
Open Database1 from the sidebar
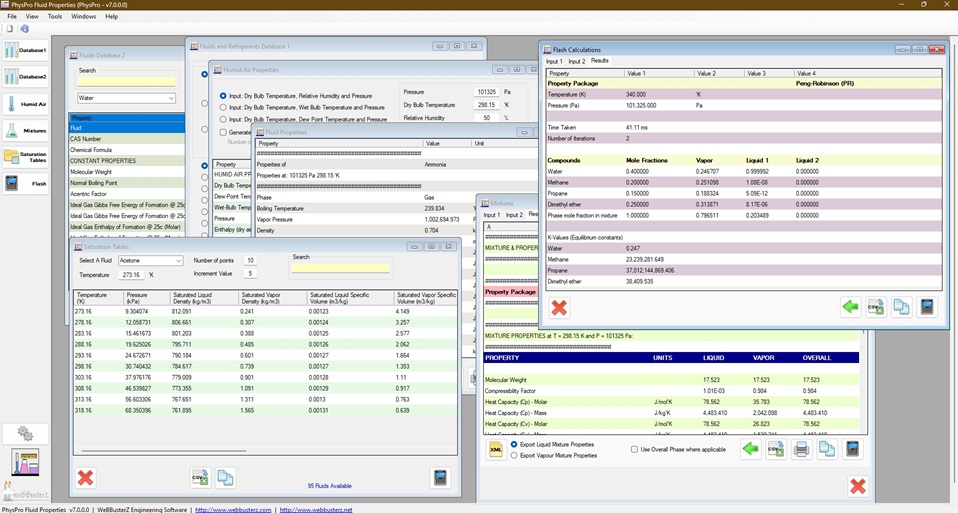25,50
